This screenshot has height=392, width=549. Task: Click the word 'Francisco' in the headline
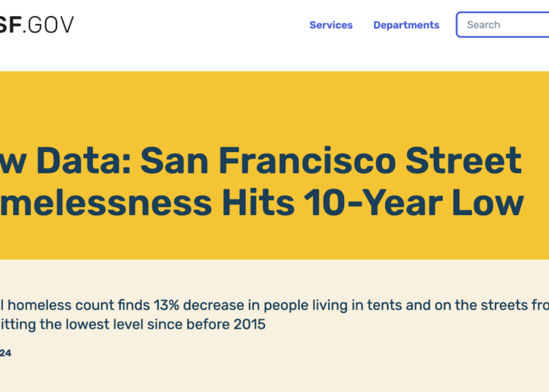307,161
